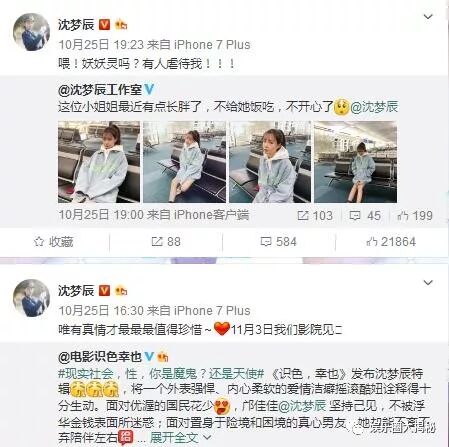This screenshot has height=447, width=449.
Task: Click the repost icon showing 88
Action: (x=157, y=241)
